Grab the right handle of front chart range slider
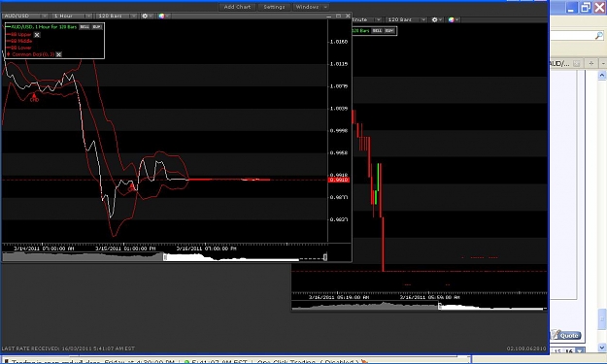The width and height of the screenshot is (607, 364). coord(325,257)
